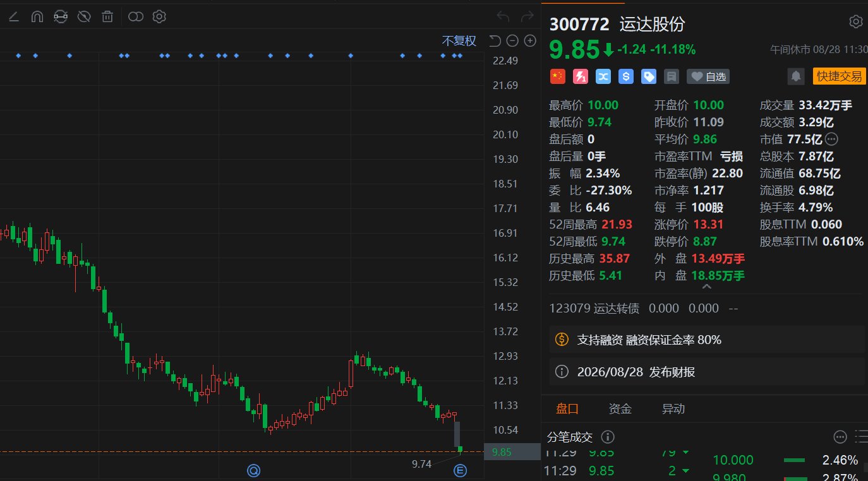Click the E earnings marker on timeline
This screenshot has width=868, height=481.
coord(461,470)
